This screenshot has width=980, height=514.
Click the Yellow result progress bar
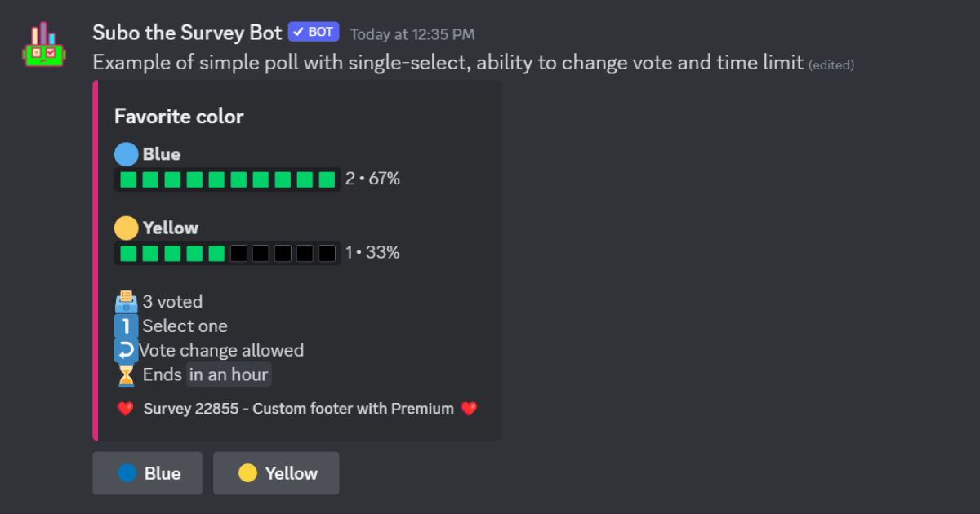228,253
